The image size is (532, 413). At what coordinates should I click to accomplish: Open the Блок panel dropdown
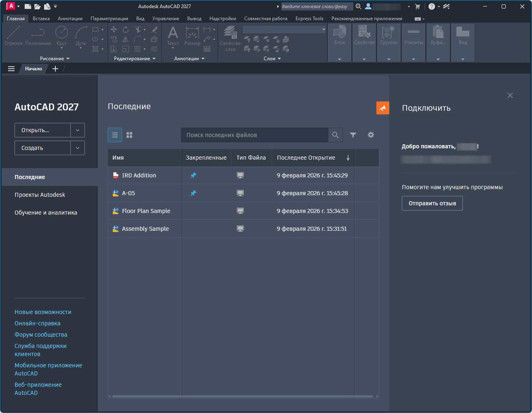pos(340,59)
